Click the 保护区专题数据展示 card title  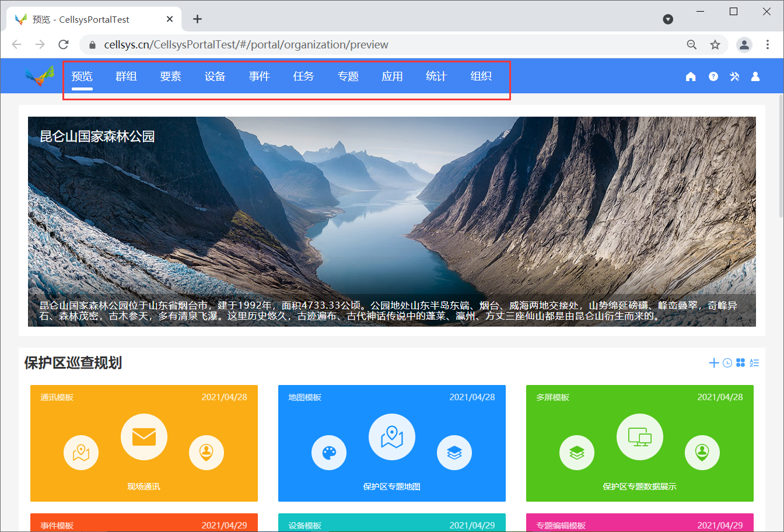tap(640, 487)
